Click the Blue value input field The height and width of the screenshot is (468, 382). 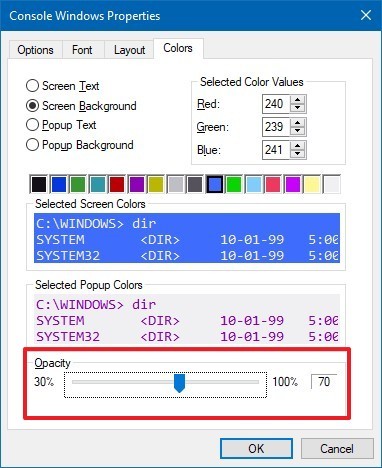click(x=276, y=150)
